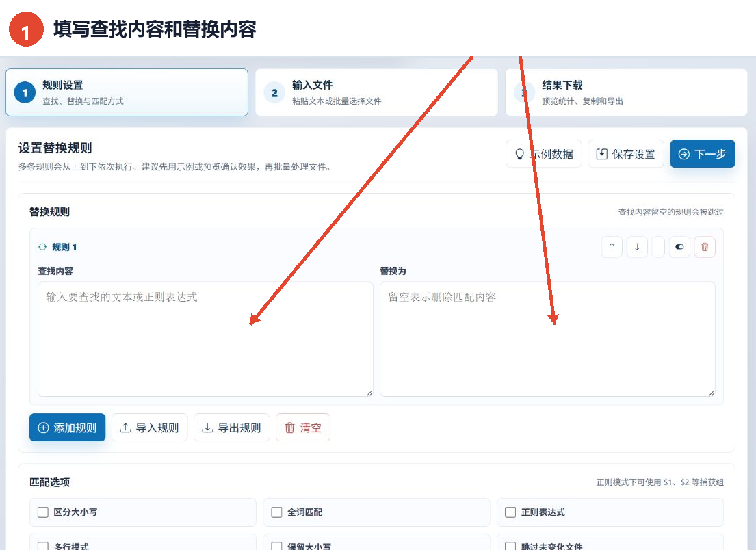
Task: Tick the 正则表达式 checkbox
Action: coord(510,512)
